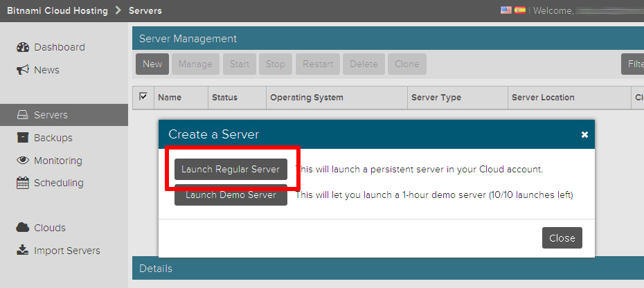Click the Create a Server dialog title
This screenshot has width=644, height=288.
click(x=213, y=134)
